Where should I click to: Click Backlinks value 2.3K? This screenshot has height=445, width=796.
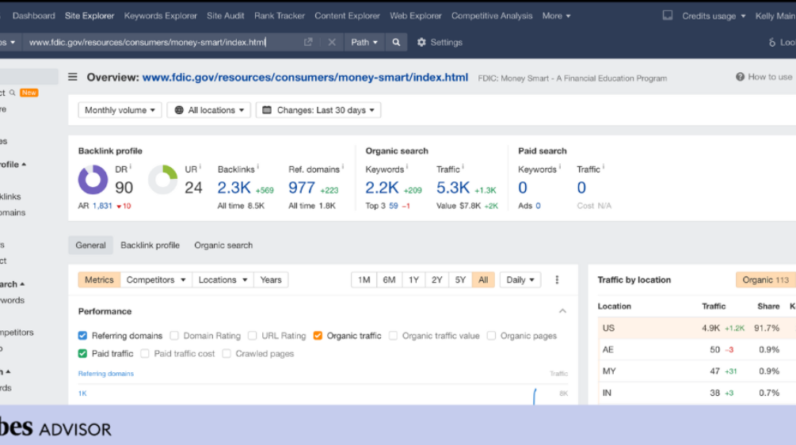click(234, 188)
